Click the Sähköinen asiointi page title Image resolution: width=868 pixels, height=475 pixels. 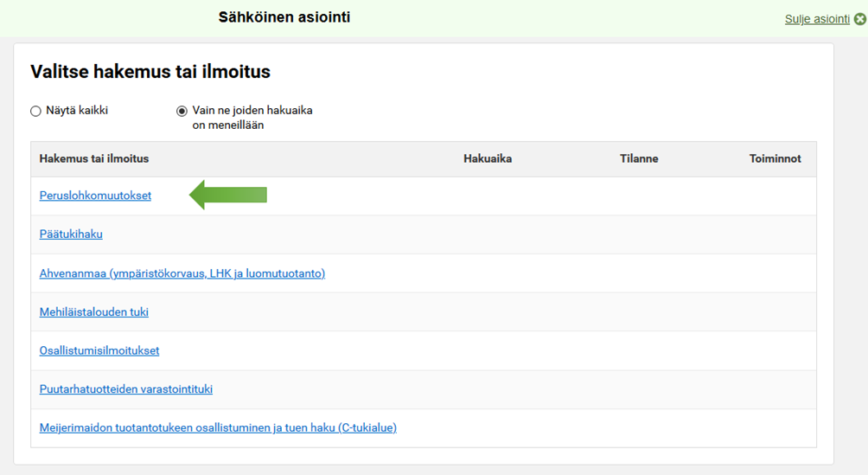click(284, 17)
